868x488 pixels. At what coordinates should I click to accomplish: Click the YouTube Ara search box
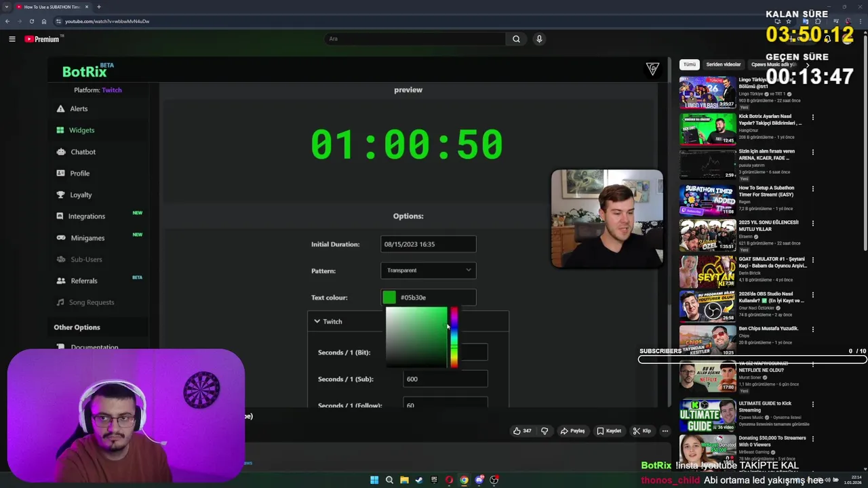click(415, 39)
